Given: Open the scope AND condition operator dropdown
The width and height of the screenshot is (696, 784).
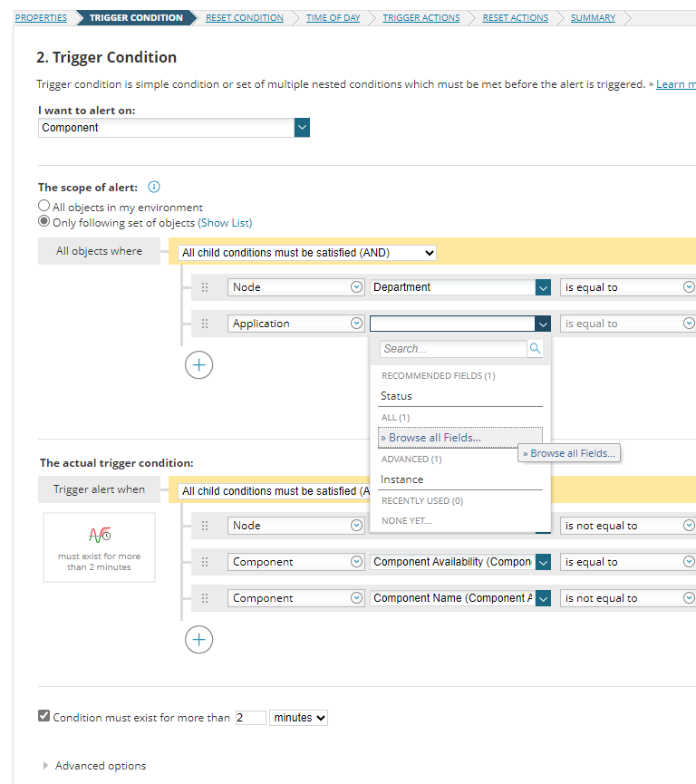Looking at the screenshot, I should pos(307,253).
